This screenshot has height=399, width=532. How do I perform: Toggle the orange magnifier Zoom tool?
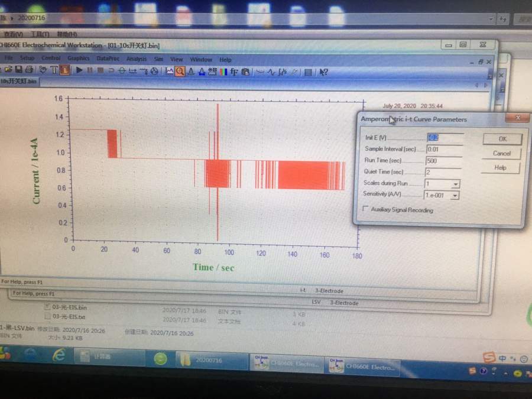180,72
